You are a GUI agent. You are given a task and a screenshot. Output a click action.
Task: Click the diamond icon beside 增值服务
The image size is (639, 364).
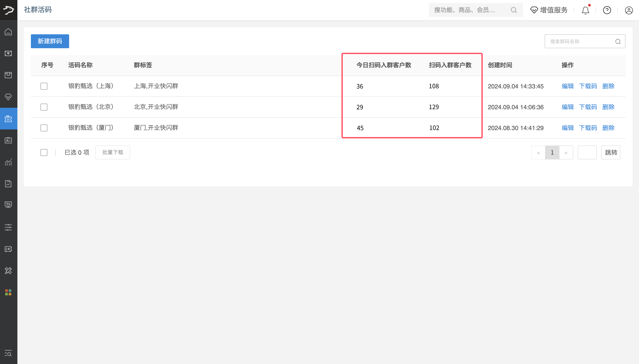coord(534,10)
